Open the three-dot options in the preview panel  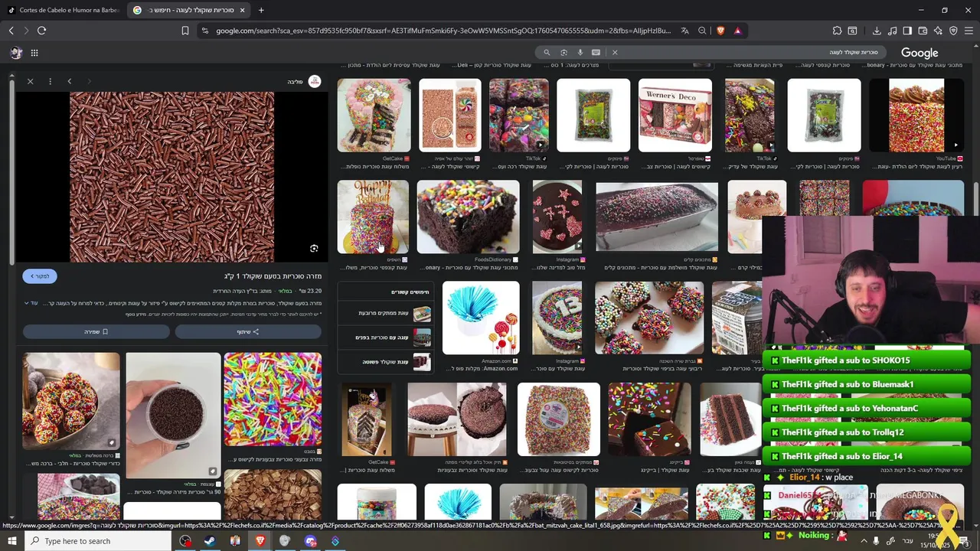pyautogui.click(x=50, y=81)
